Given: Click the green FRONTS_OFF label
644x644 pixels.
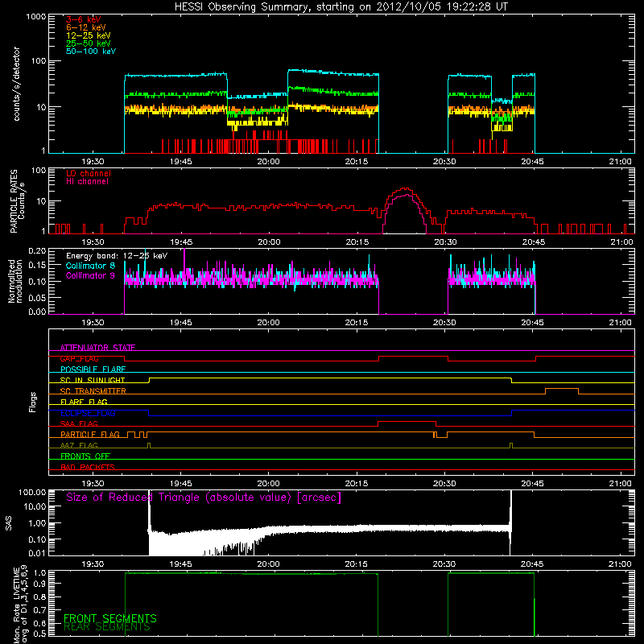Looking at the screenshot, I should coord(85,456).
